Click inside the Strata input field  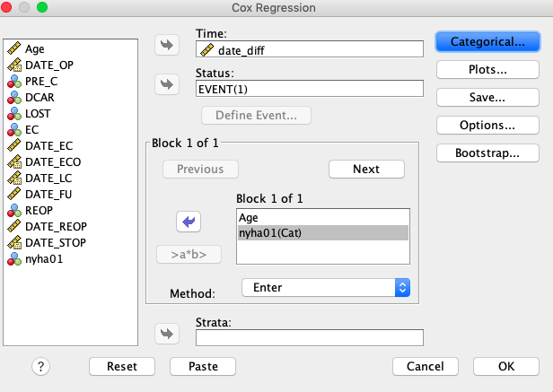click(310, 337)
